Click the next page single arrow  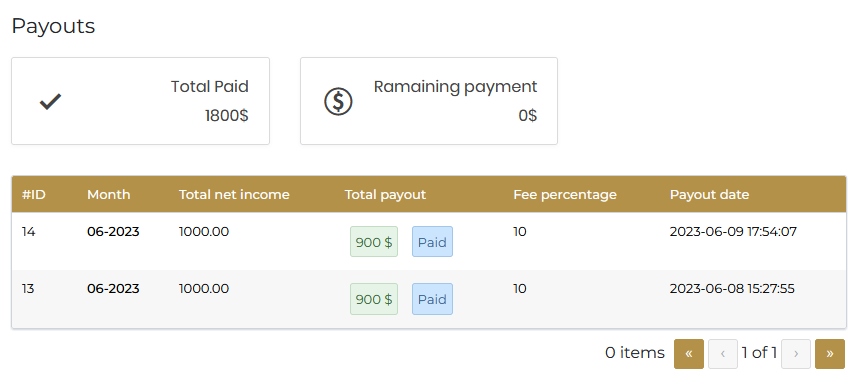pyautogui.click(x=796, y=354)
